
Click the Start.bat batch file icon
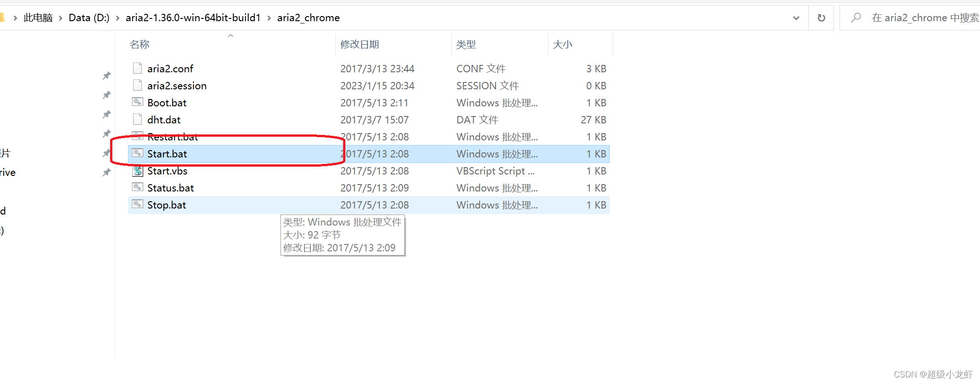(x=137, y=153)
